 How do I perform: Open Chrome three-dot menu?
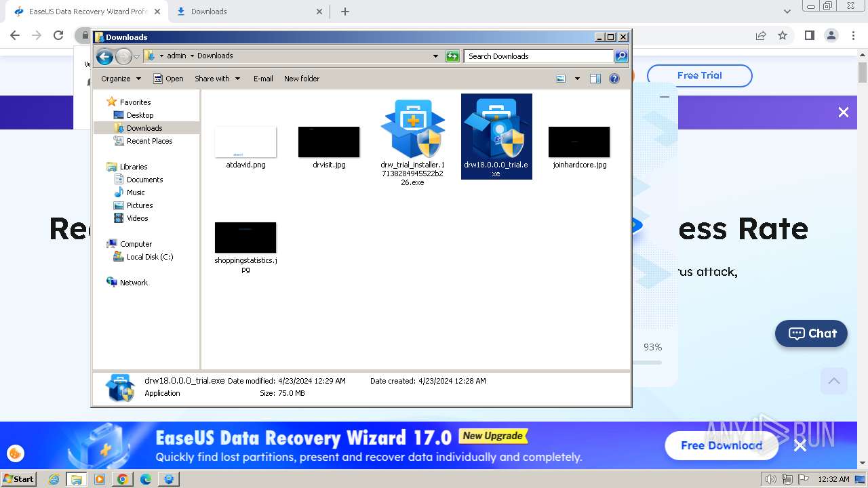(853, 35)
